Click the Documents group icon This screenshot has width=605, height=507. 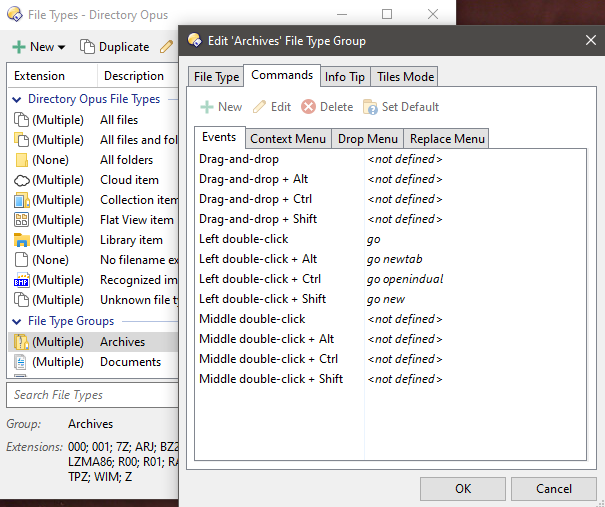20,362
